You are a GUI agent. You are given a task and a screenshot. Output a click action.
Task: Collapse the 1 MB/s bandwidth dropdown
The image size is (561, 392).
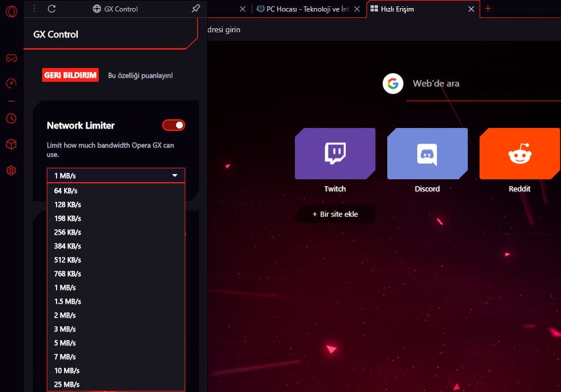[115, 175]
